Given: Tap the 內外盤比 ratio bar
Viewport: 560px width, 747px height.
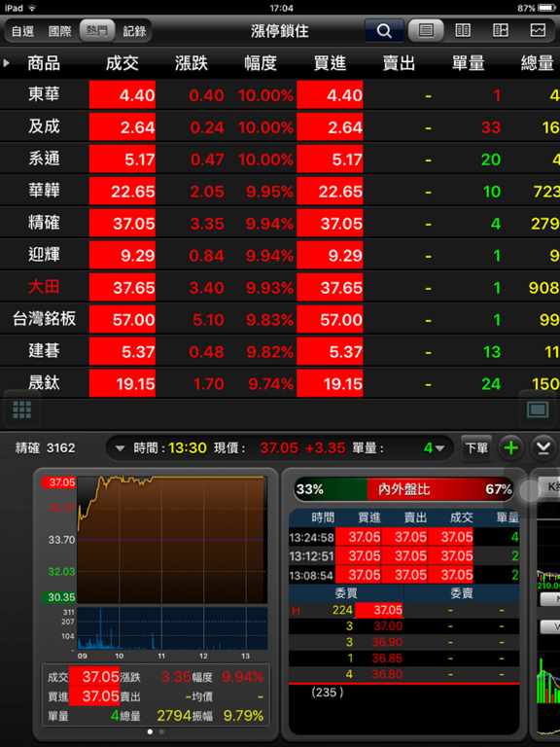Looking at the screenshot, I should [x=403, y=489].
